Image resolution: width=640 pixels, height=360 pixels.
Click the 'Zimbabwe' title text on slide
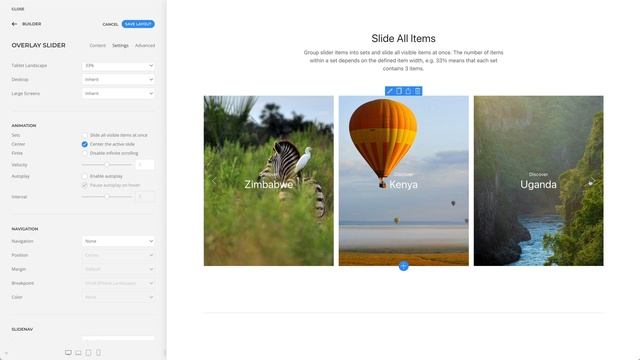coord(269,184)
